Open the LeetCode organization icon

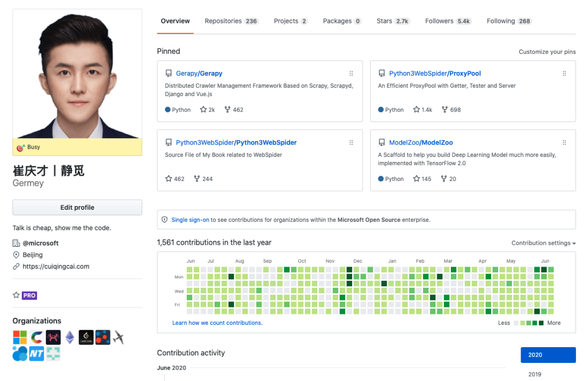(86, 337)
